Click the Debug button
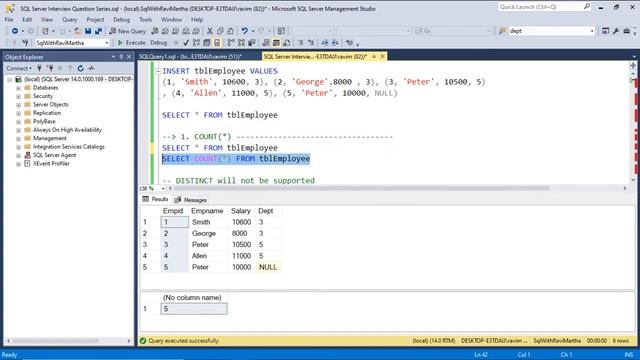Screen dimensions: 640x360 click(x=159, y=42)
